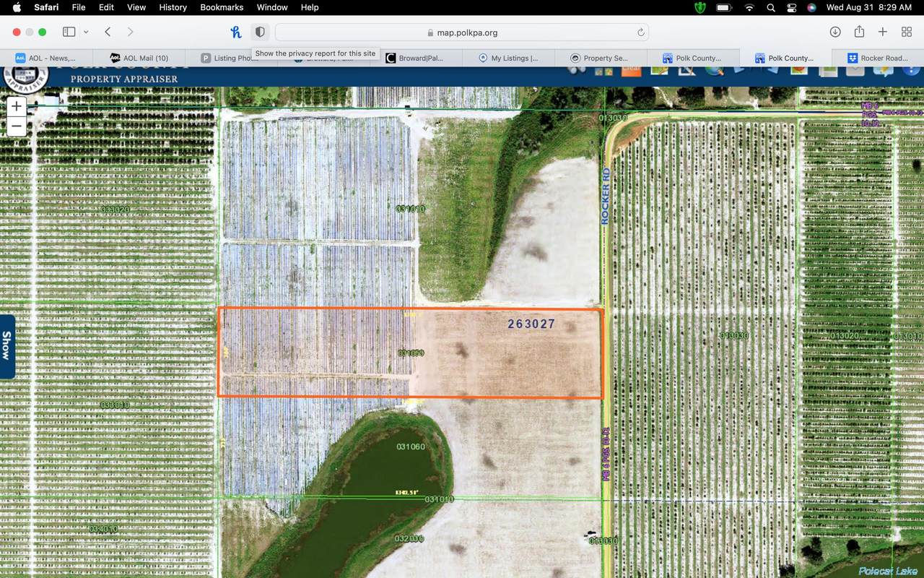
Task: Zoom in on the map with plus button
Action: point(17,106)
